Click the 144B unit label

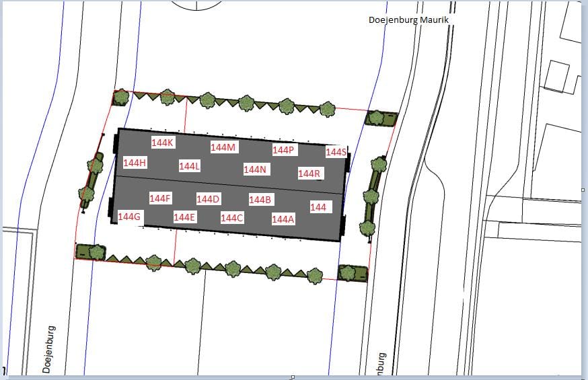coord(260,199)
